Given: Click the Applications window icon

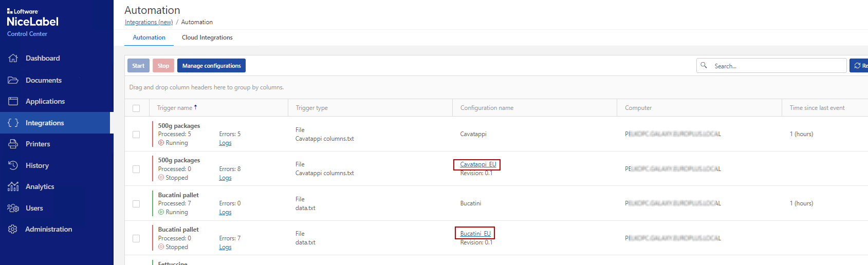Looking at the screenshot, I should click(x=13, y=101).
